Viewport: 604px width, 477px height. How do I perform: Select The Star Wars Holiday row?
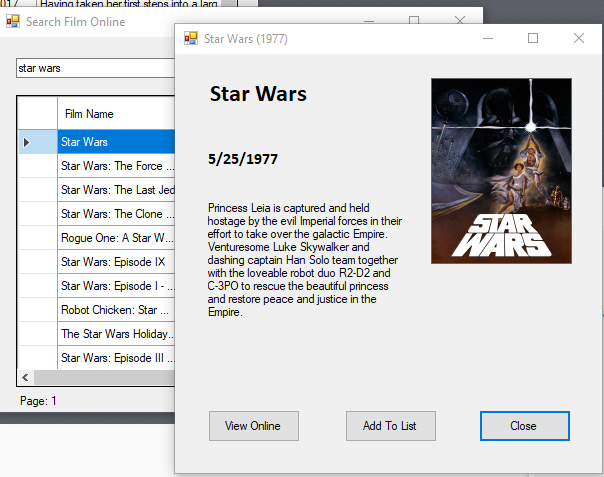pyautogui.click(x=116, y=334)
